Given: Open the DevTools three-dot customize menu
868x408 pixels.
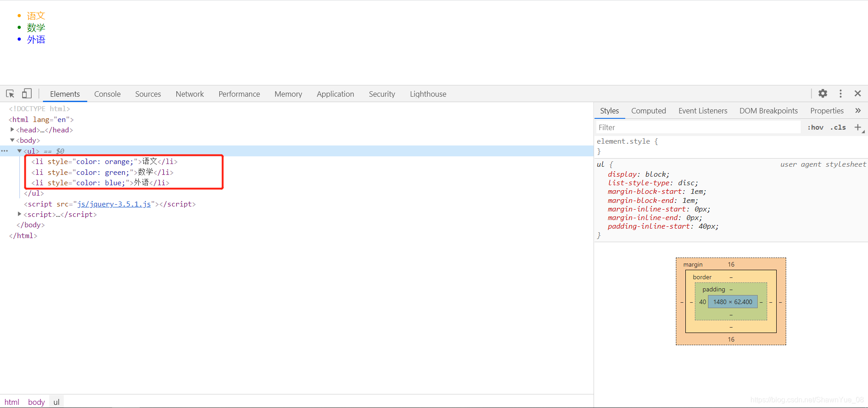Looking at the screenshot, I should click(840, 94).
